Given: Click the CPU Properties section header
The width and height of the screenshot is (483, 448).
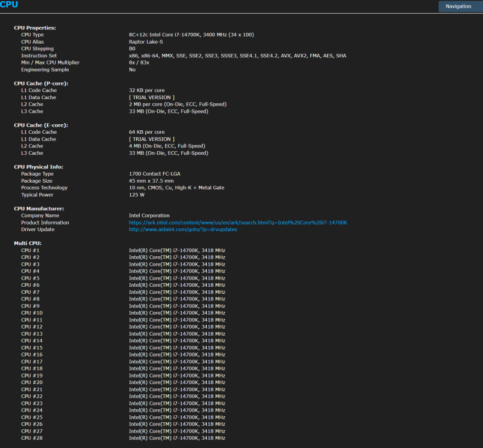Looking at the screenshot, I should (x=37, y=27).
